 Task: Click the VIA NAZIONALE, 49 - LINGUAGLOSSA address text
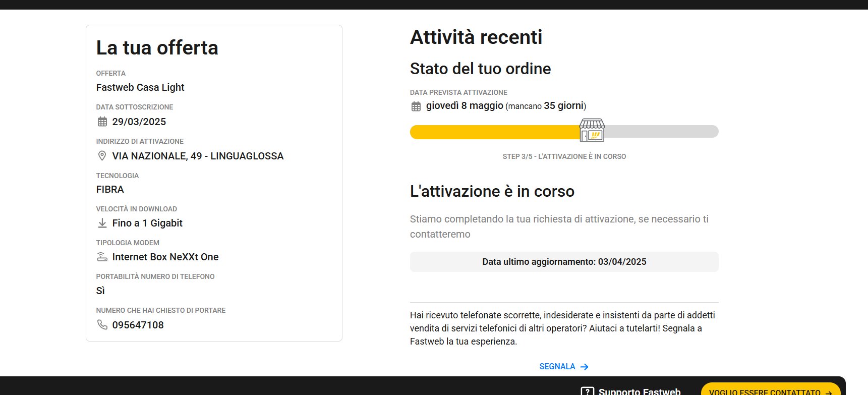click(198, 156)
